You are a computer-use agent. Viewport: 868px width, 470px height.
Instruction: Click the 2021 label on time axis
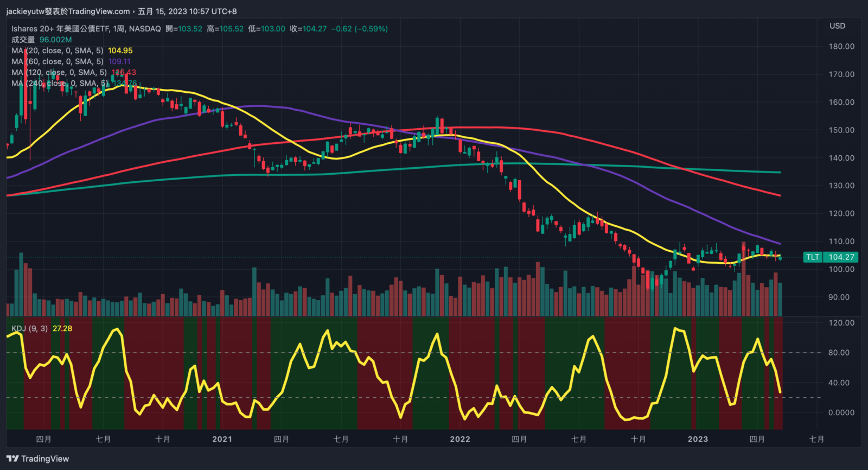pos(222,439)
